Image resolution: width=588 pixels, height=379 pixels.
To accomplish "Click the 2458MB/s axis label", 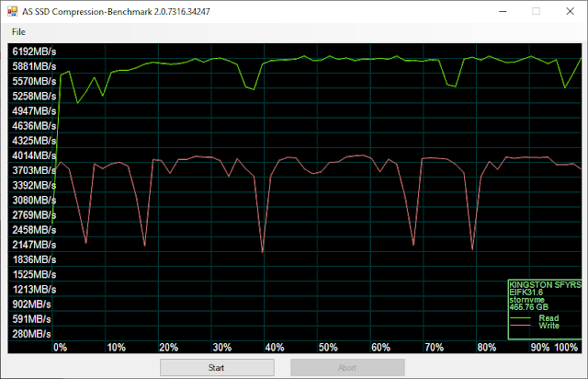I will tap(34, 230).
